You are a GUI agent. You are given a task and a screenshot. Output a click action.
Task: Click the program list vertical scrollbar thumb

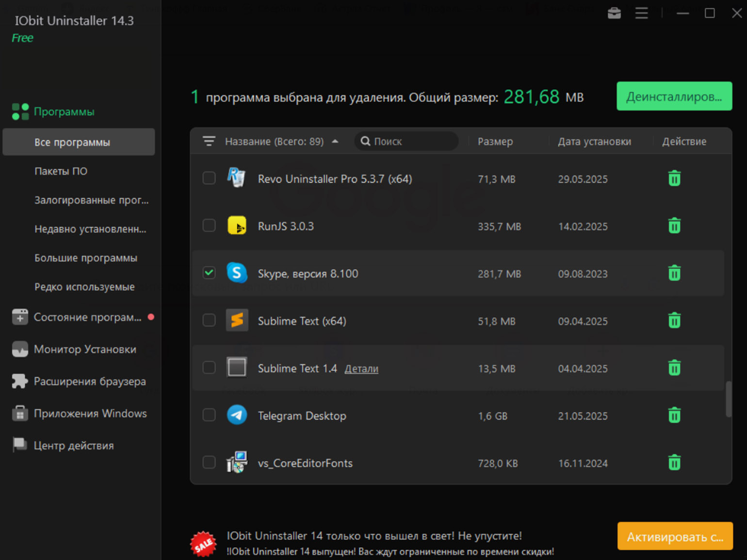[x=728, y=399]
